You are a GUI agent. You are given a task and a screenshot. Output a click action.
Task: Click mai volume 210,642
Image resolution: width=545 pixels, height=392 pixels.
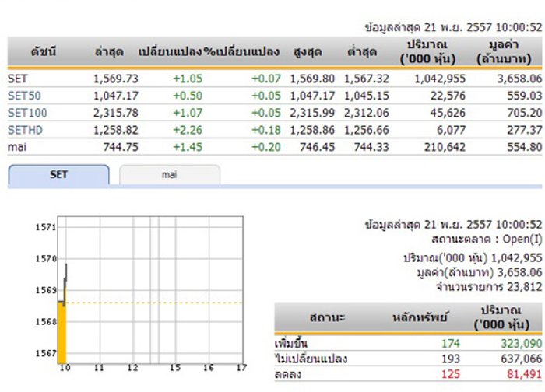click(445, 147)
